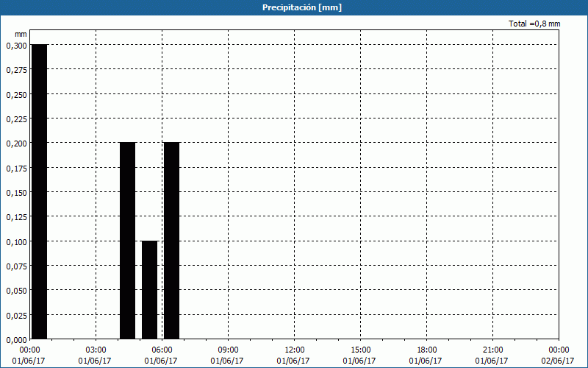
Task: Click the 06:00 time axis label
Action: click(x=162, y=350)
